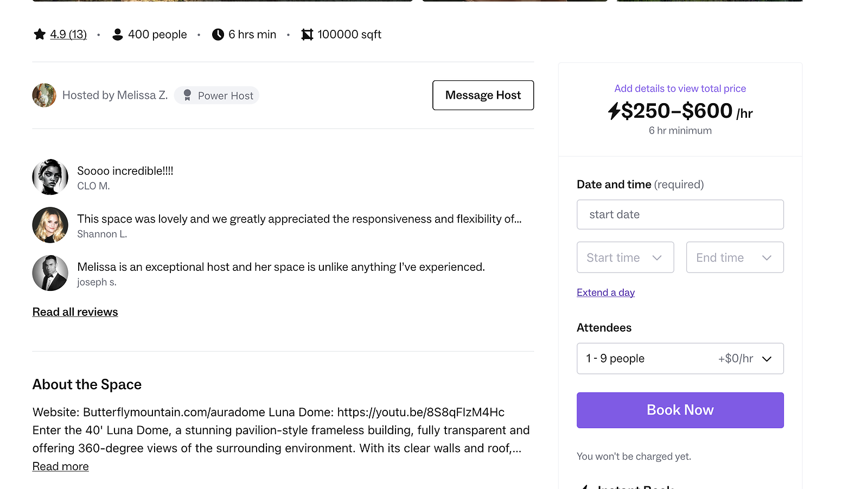Image resolution: width=868 pixels, height=489 pixels.
Task: Click joseph s. reviewer avatar
Action: pos(50,273)
